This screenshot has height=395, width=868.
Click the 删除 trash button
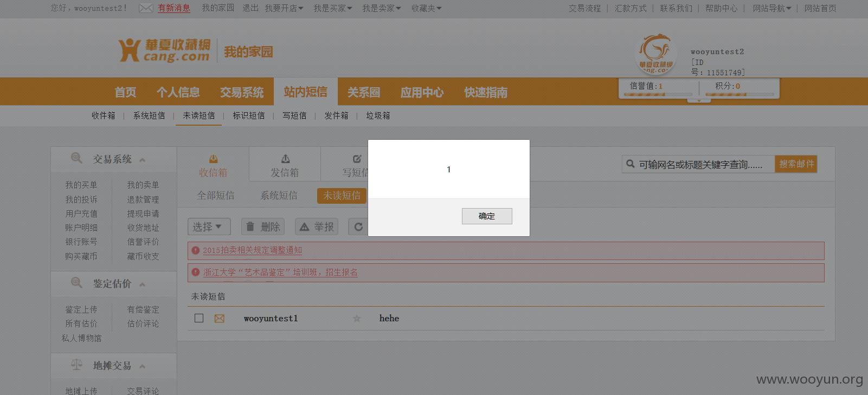263,226
